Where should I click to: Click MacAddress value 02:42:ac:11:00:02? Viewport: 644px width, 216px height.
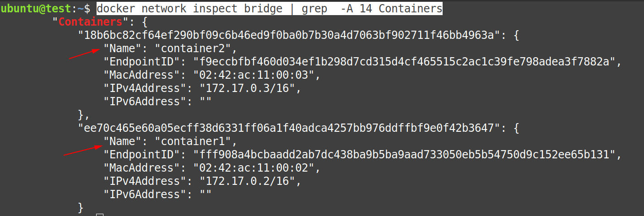tap(254, 168)
